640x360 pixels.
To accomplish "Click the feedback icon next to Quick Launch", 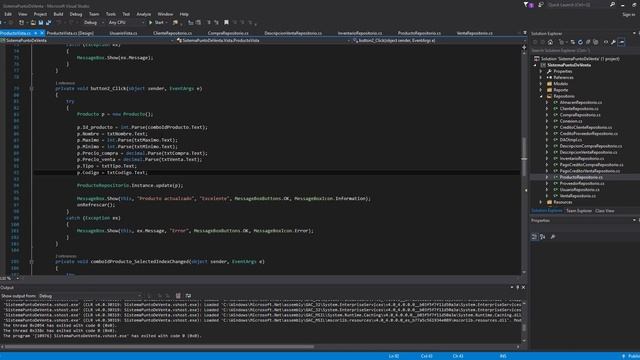I will [x=541, y=4].
